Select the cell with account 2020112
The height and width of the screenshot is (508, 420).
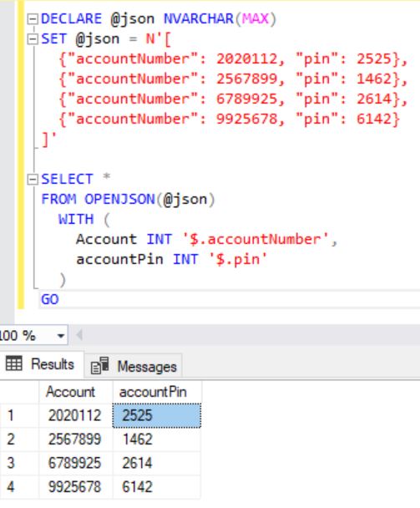pos(76,415)
